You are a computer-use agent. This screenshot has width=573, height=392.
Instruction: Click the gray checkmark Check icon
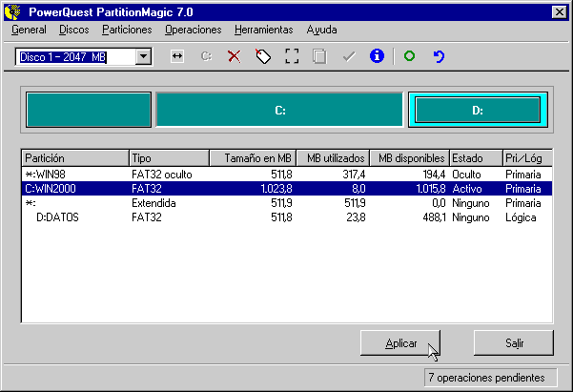[349, 56]
